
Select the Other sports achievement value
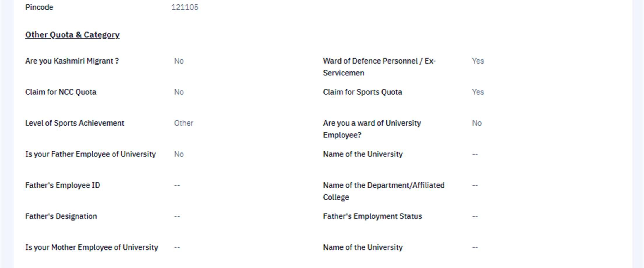184,123
